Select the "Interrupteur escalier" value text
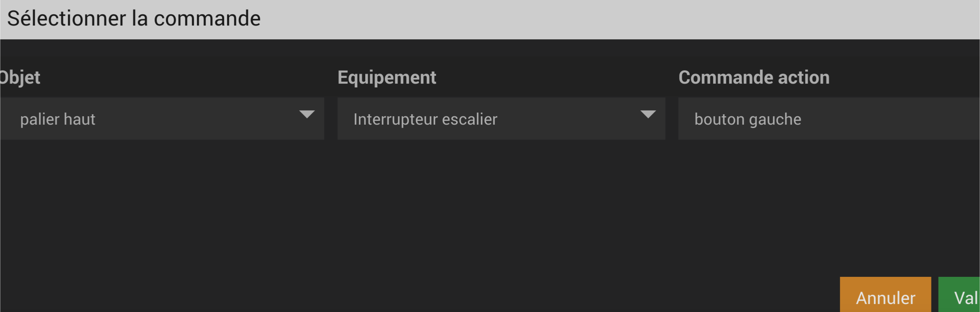980x312 pixels. (x=425, y=120)
